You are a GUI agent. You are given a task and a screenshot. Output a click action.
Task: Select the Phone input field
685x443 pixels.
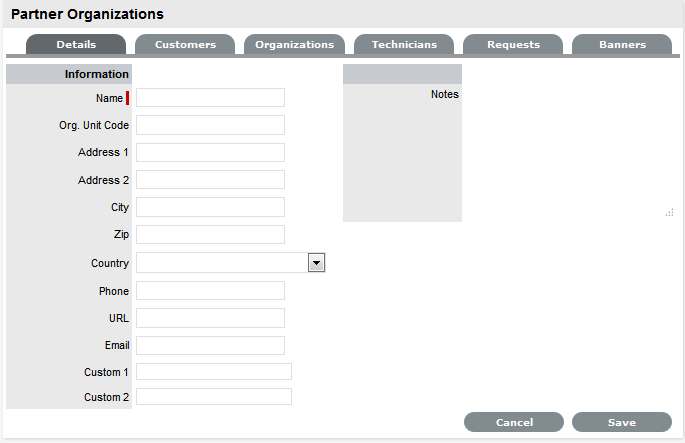point(210,291)
